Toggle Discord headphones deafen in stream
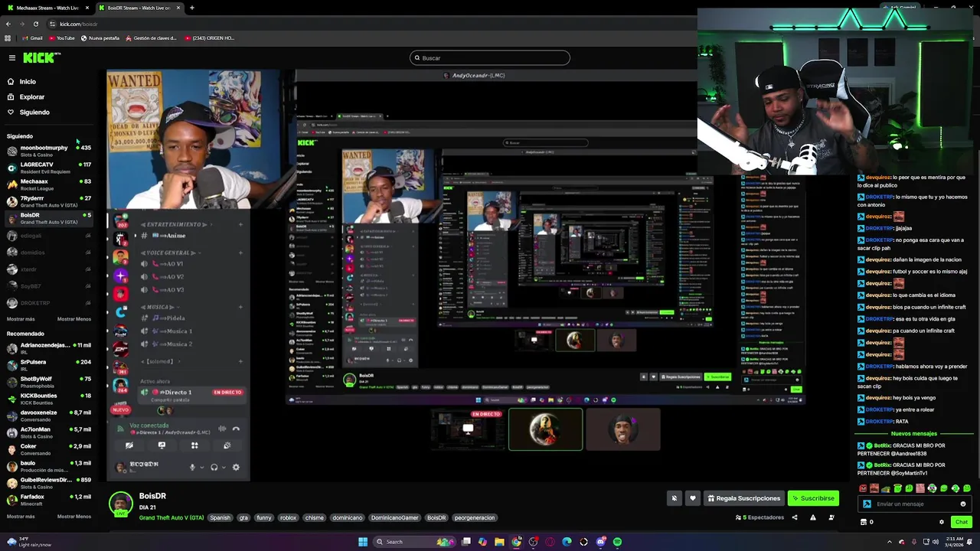Image resolution: width=980 pixels, height=551 pixels. click(x=214, y=467)
